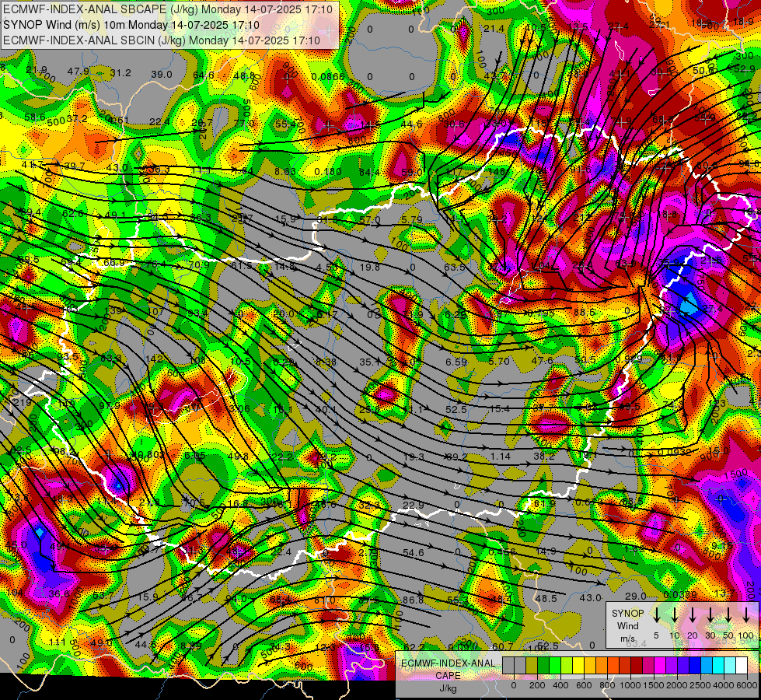Click the 5 m/s wind arrow in legend

(x=656, y=614)
